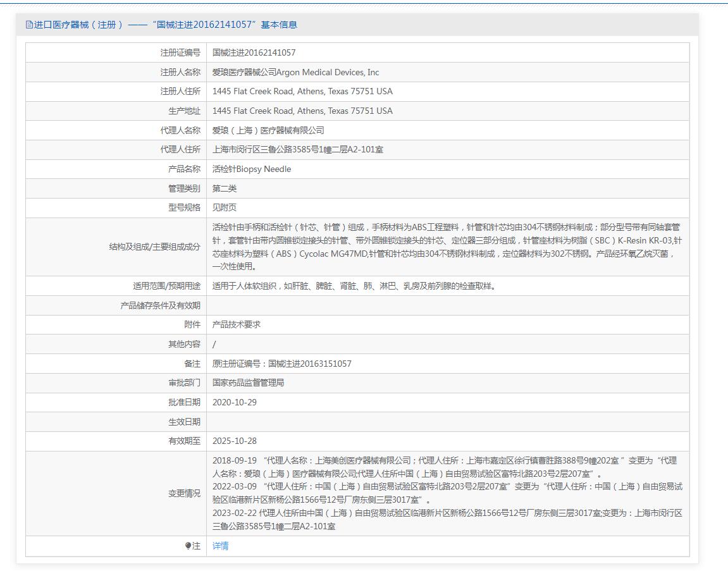Click the document icon in the header
728x571 pixels.
29,25
